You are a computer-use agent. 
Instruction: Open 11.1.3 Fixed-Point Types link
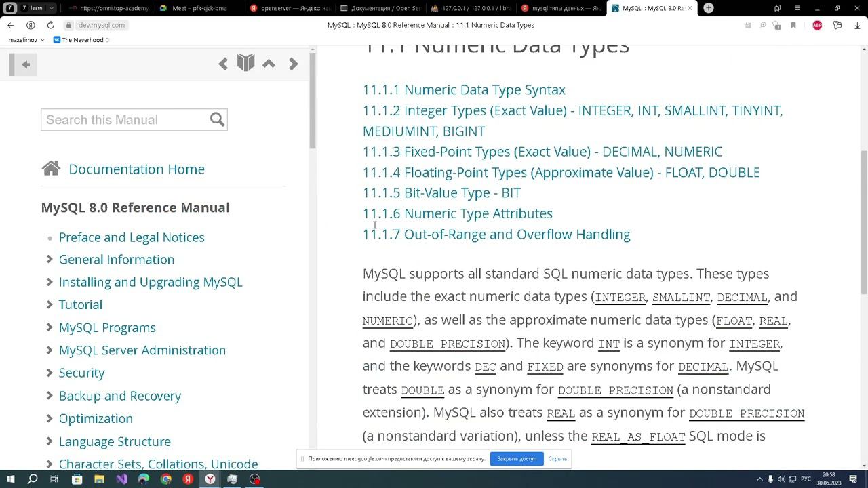[x=542, y=151]
